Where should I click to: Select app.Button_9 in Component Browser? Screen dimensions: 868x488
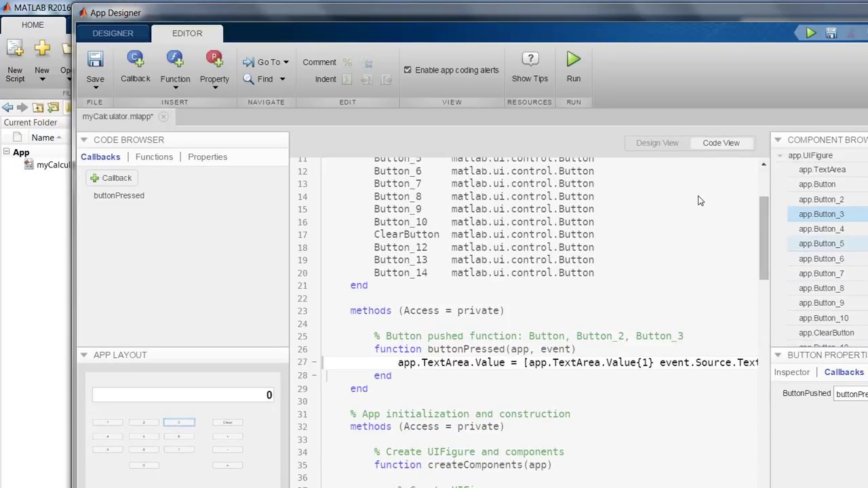tap(821, 303)
